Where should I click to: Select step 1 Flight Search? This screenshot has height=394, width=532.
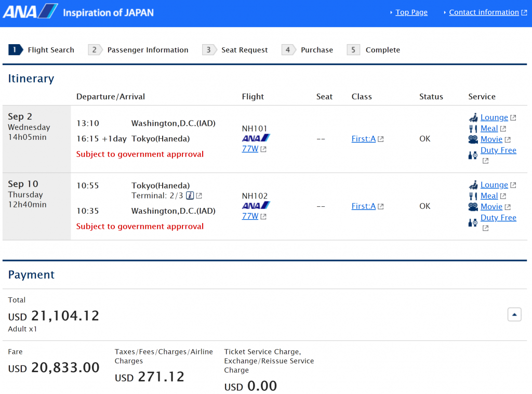(42, 50)
